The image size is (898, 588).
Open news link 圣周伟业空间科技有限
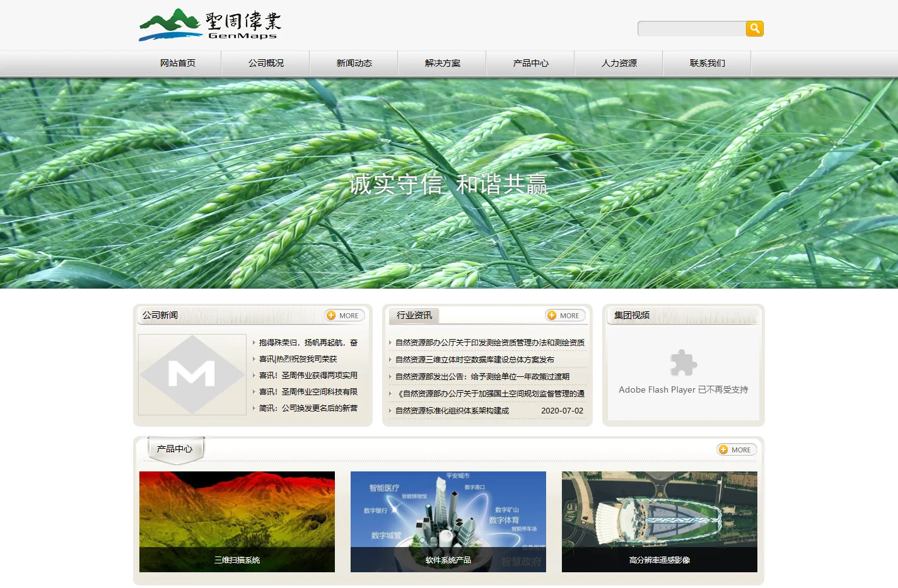pos(308,391)
